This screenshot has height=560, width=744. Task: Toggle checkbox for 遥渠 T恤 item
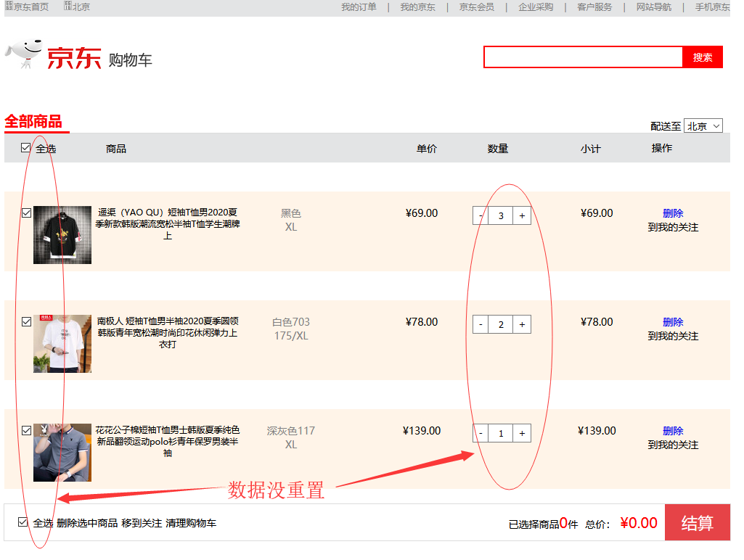[27, 213]
